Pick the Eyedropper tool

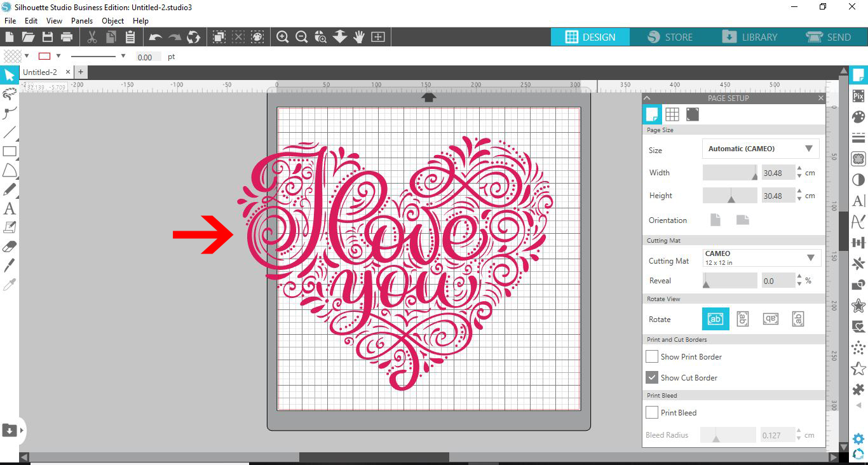pos(10,283)
